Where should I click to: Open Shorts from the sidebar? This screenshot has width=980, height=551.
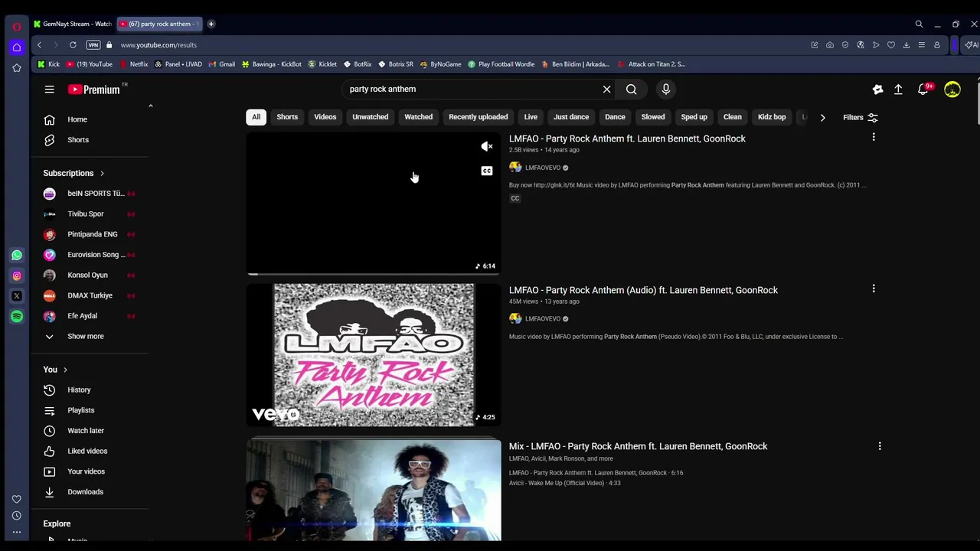(77, 140)
